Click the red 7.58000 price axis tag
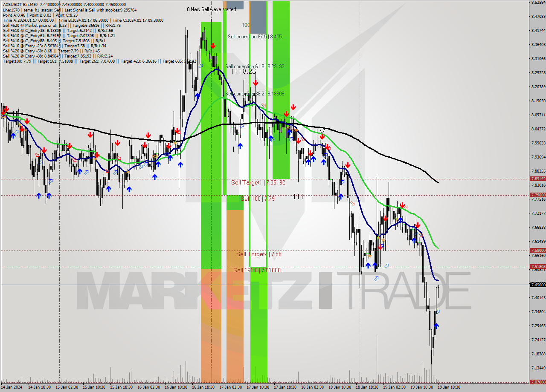The width and height of the screenshot is (546, 392). (537, 250)
